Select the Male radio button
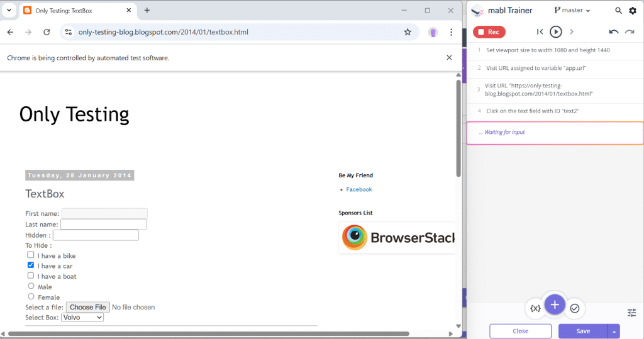The width and height of the screenshot is (644, 339). [31, 286]
